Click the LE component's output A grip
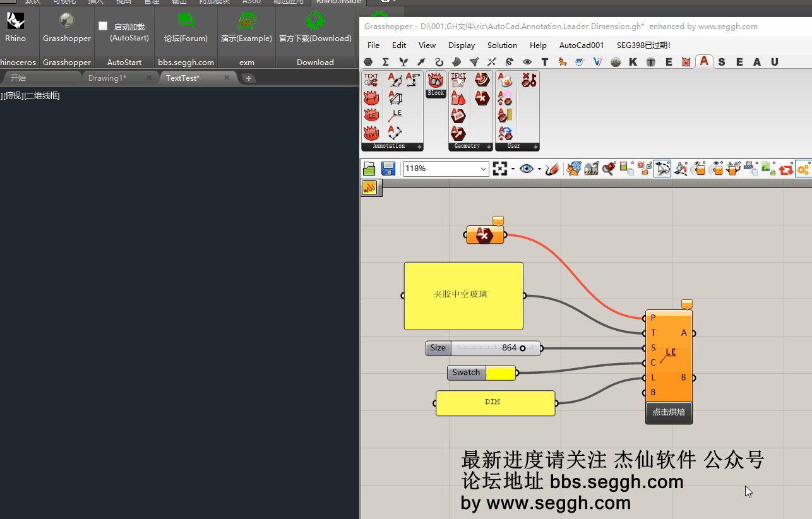This screenshot has height=519, width=812. [x=693, y=333]
